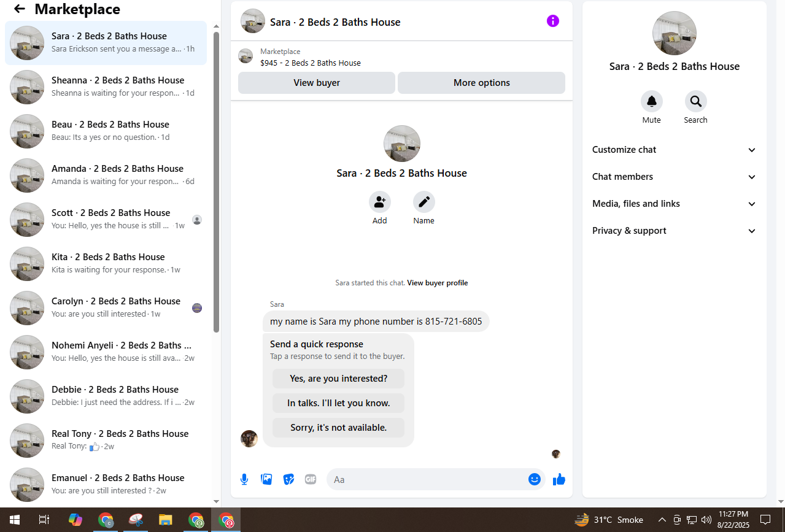The image size is (785, 532).
Task: Open Beau's conversation
Action: click(106, 131)
